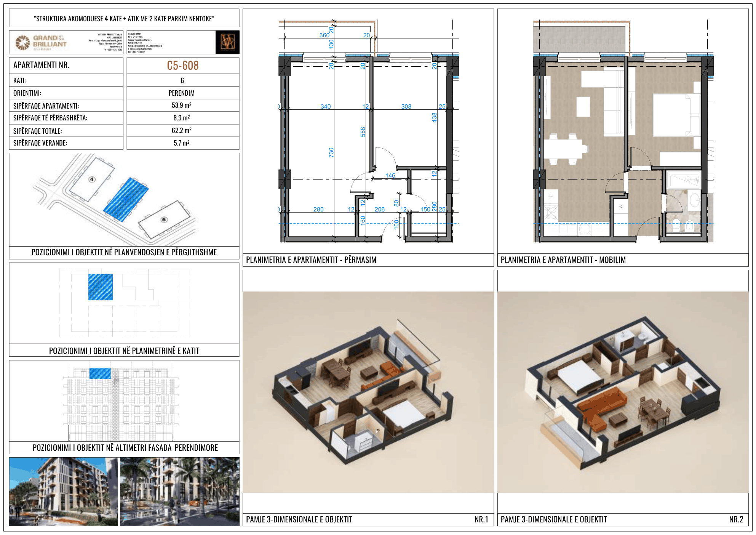Click building number 4 on site plan
Screen dimensions: 756x535
[92, 179]
